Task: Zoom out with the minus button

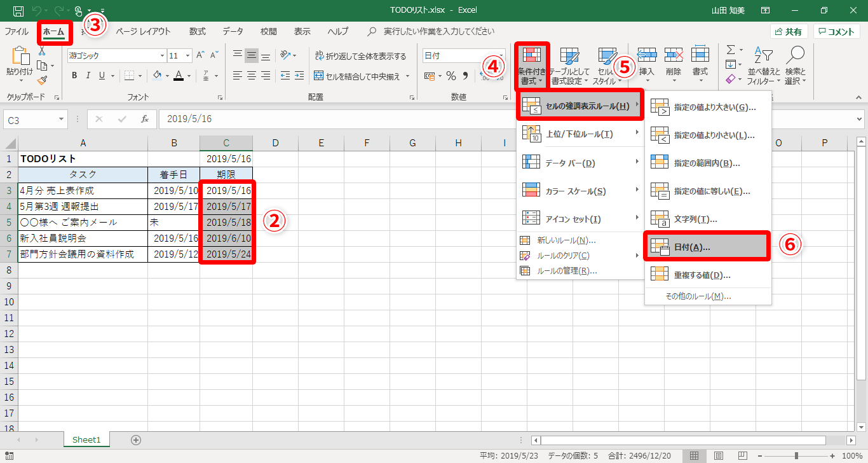Action: 759,455
